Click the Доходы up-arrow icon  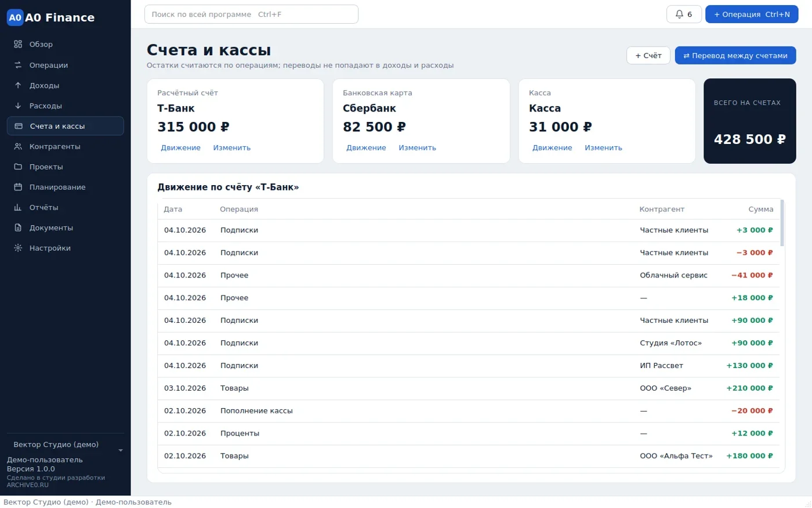coord(18,85)
